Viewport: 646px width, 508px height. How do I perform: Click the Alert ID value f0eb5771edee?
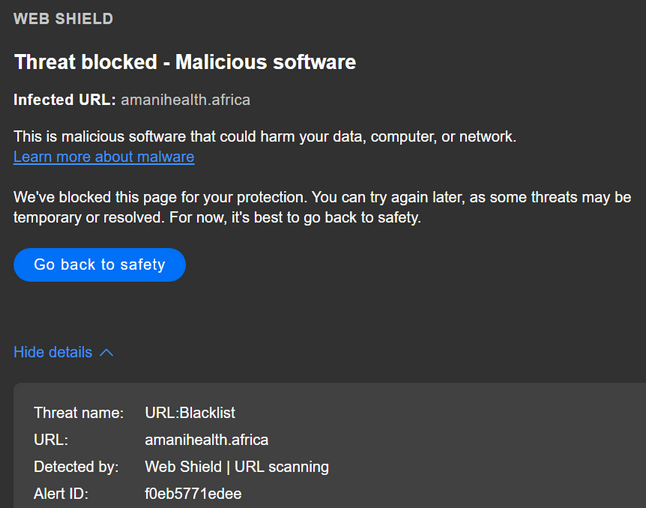click(193, 493)
